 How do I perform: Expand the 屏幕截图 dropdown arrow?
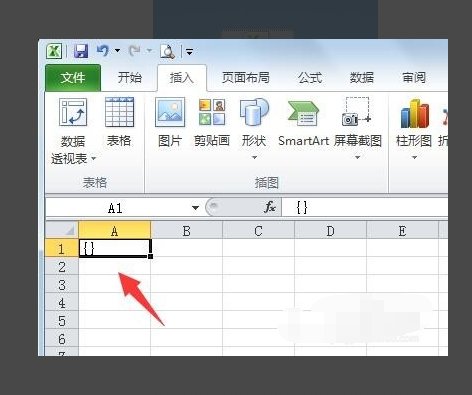coord(357,157)
